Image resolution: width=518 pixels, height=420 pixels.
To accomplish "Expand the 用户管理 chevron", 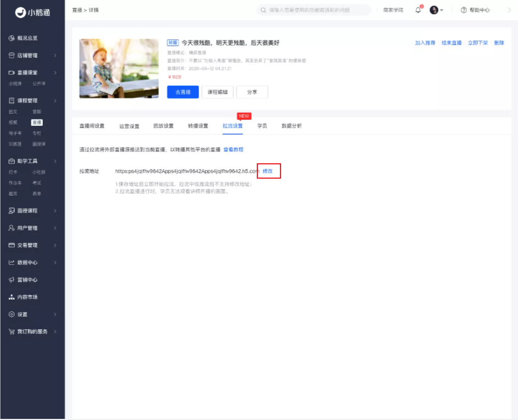I will coord(55,228).
